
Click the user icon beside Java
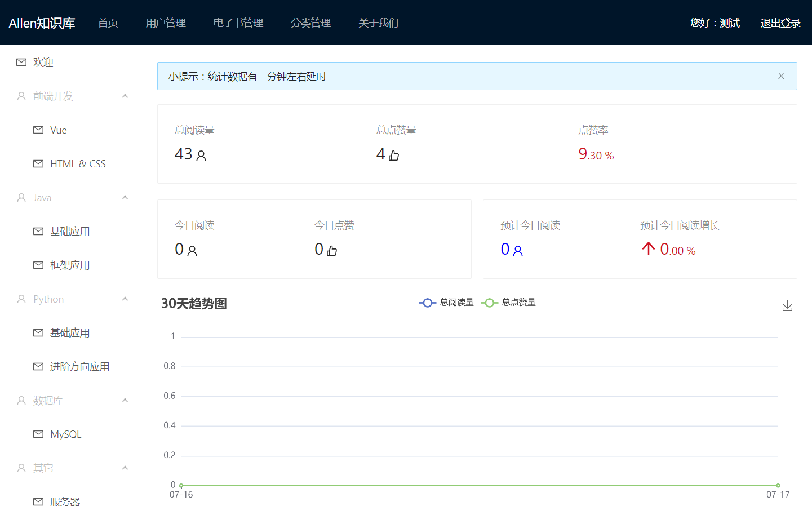coord(21,198)
